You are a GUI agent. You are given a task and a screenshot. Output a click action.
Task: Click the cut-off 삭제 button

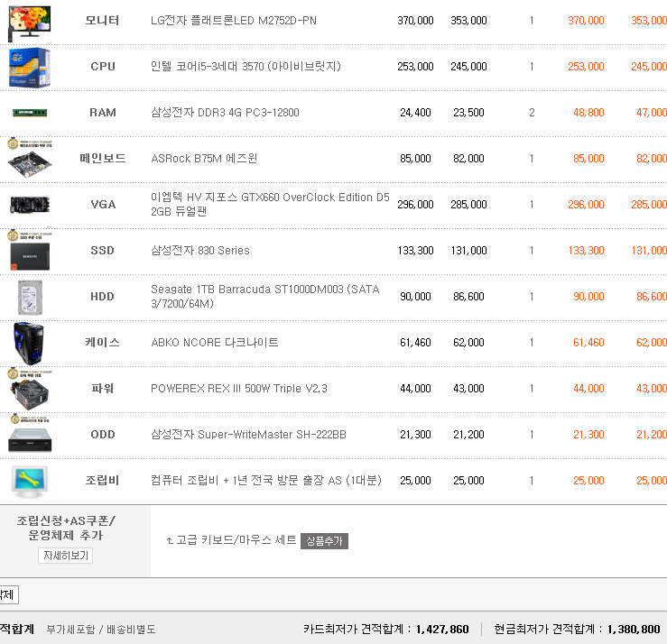click(8, 594)
